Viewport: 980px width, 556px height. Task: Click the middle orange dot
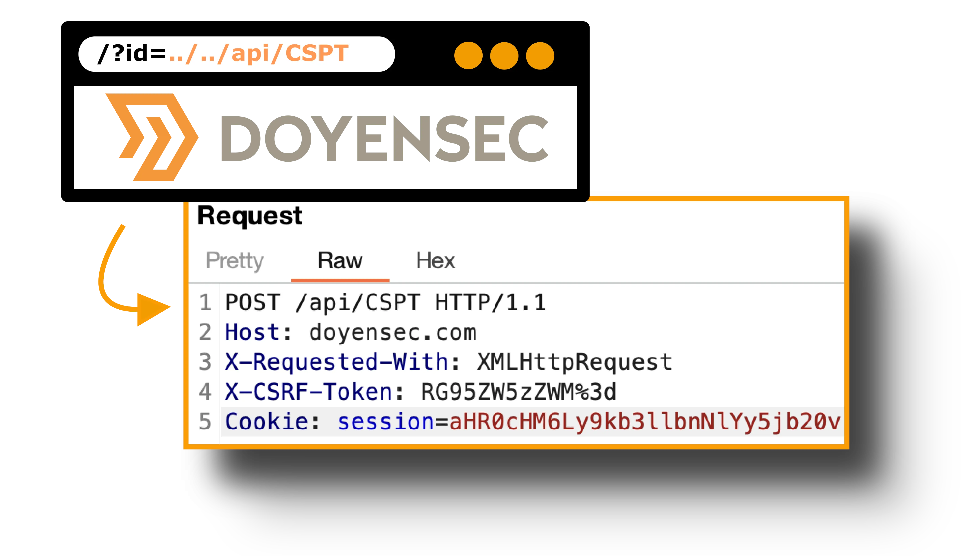point(504,56)
